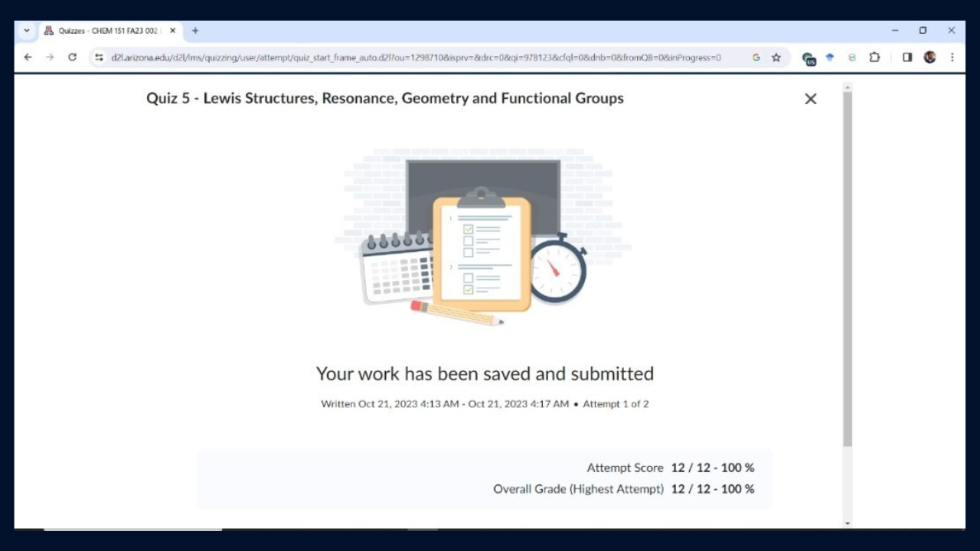The height and width of the screenshot is (551, 980).
Task: Click the site information icon in address bar
Action: (100, 57)
